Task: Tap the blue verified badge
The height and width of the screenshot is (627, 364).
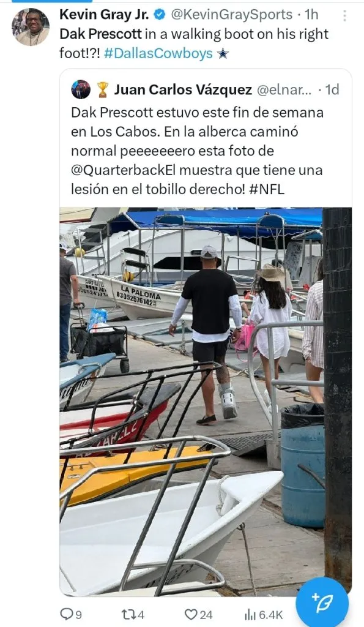Action: click(x=160, y=15)
